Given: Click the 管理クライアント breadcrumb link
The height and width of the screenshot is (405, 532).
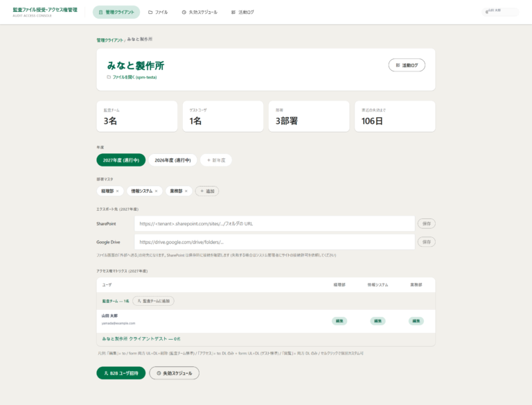Looking at the screenshot, I should [x=109, y=40].
